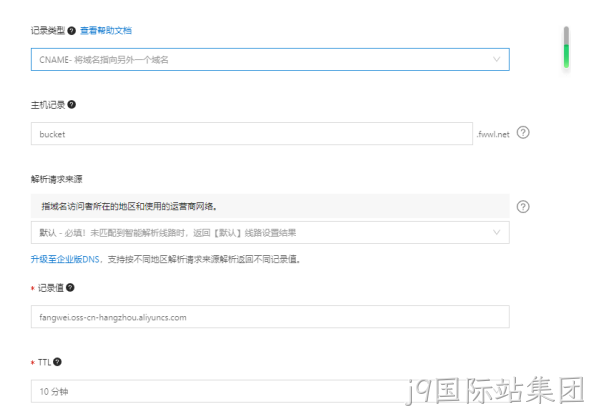The width and height of the screenshot is (599, 416).
Task: Click help icon beside 主机记录 label
Action: 71,104
